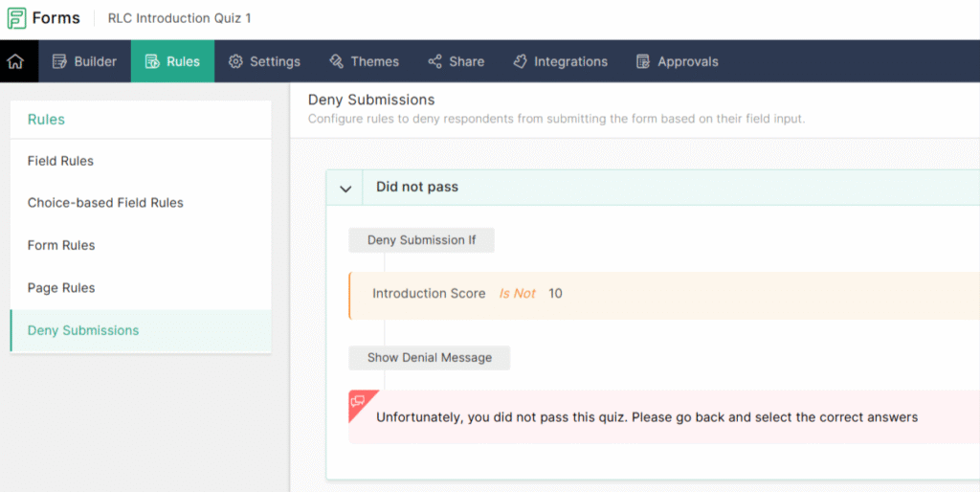Click the Themes paintbrush icon
The image size is (980, 492).
[336, 61]
